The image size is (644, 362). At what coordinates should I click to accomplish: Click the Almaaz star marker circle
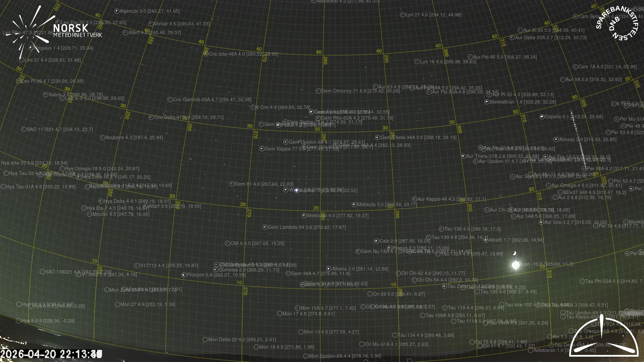pos(556,139)
